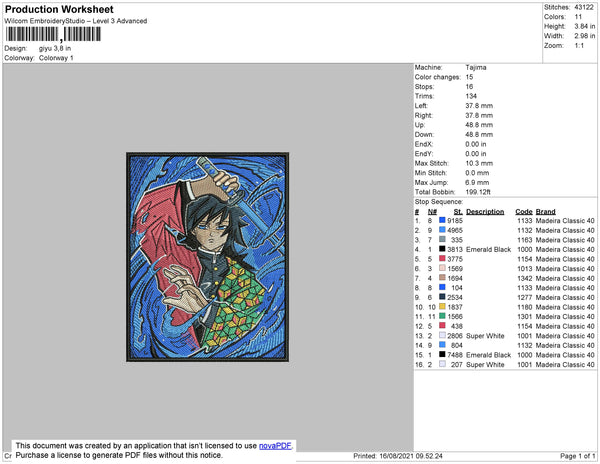Image resolution: width=600 pixels, height=464 pixels.
Task: Click the Height value "3.84 in"
Action: coord(584,26)
